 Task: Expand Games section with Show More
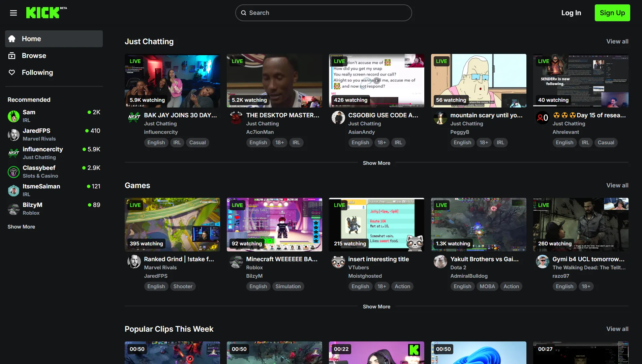tap(376, 307)
